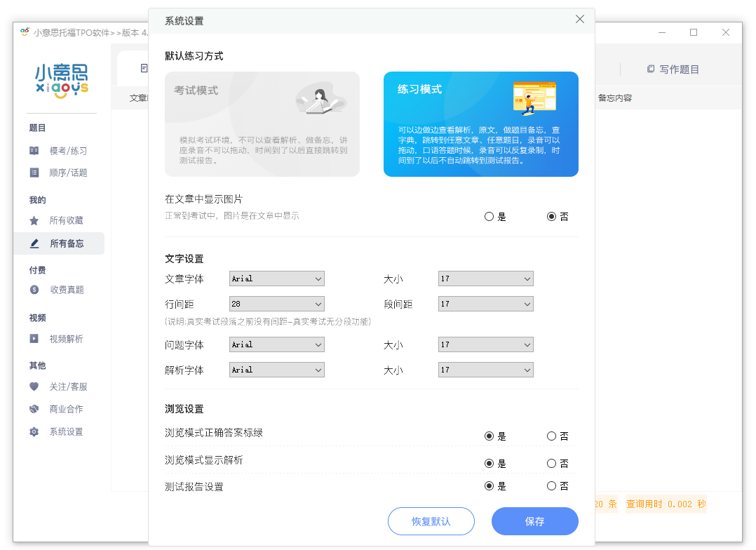Open 模考/练习 in the sidebar
Image resolution: width=756 pixels, height=550 pixels.
68,151
